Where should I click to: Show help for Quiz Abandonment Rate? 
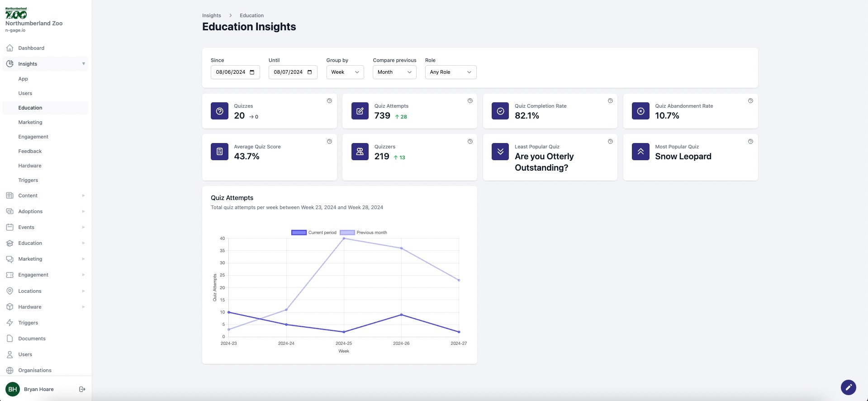point(750,101)
